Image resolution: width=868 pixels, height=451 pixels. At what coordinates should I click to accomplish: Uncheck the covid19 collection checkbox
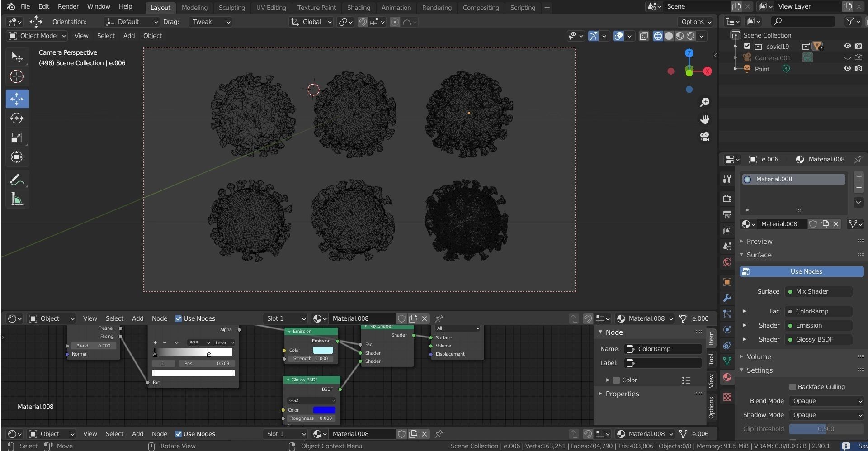pyautogui.click(x=747, y=46)
